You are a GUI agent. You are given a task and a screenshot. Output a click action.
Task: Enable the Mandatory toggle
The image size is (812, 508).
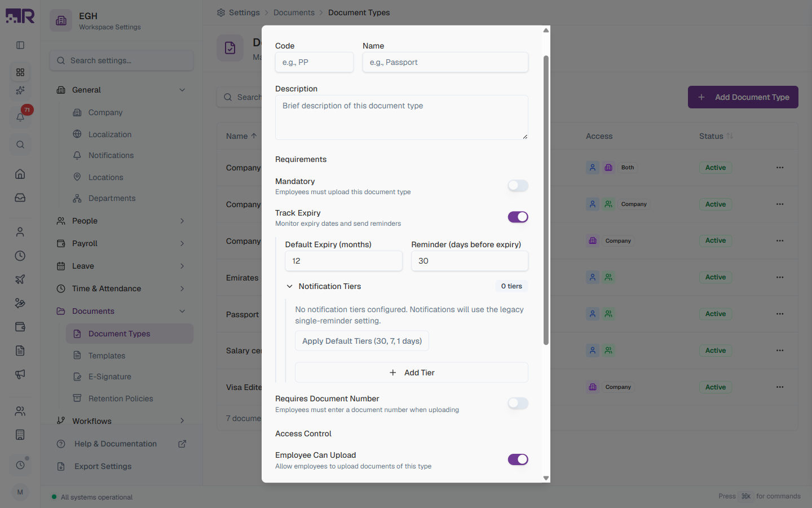[x=518, y=186]
